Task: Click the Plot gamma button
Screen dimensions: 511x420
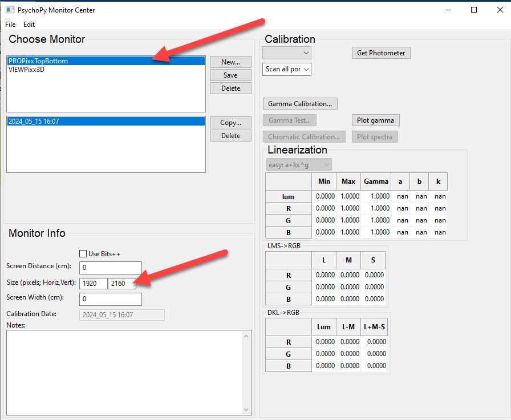Action: coord(375,120)
